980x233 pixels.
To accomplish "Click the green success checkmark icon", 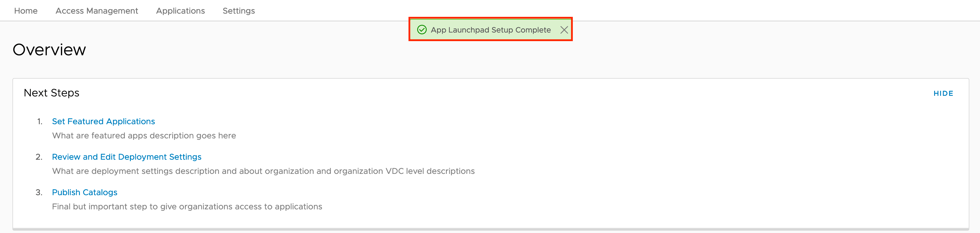I will [422, 30].
